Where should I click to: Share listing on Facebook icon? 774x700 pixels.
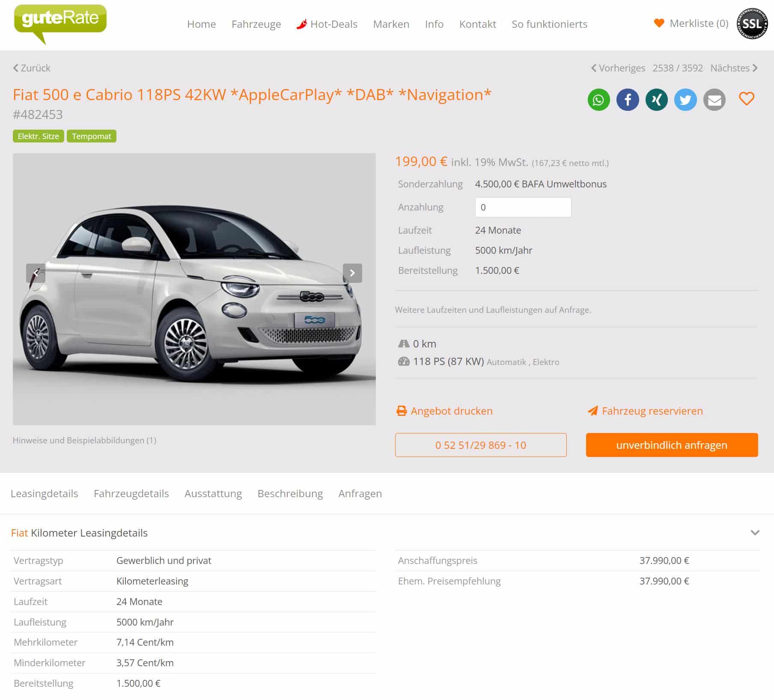(x=628, y=100)
